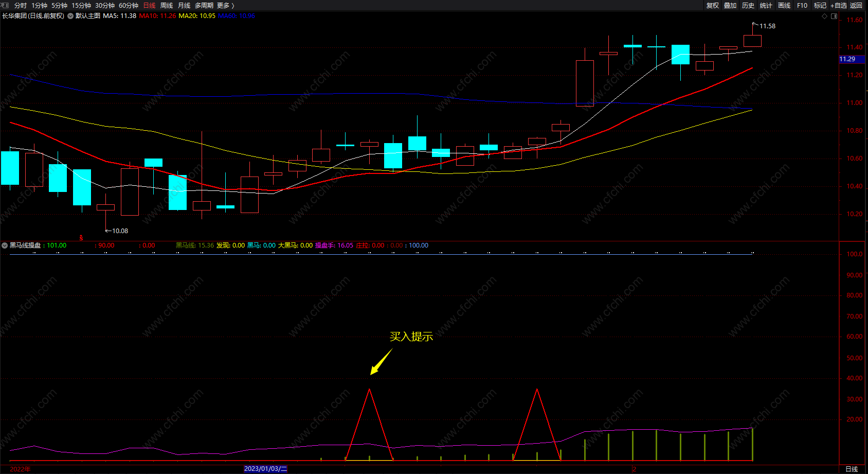Click the diamond marker icon above the price axis
The image size is (868, 474).
tap(825, 16)
